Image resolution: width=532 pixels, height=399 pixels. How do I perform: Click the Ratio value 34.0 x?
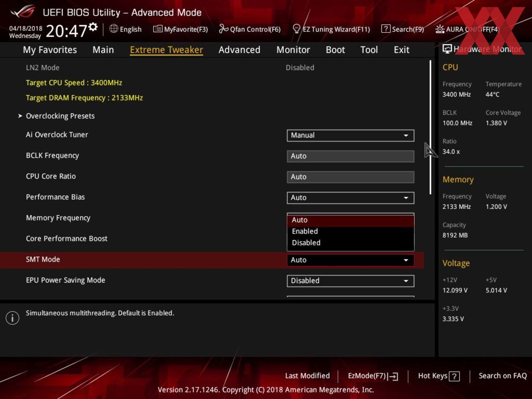[451, 151]
